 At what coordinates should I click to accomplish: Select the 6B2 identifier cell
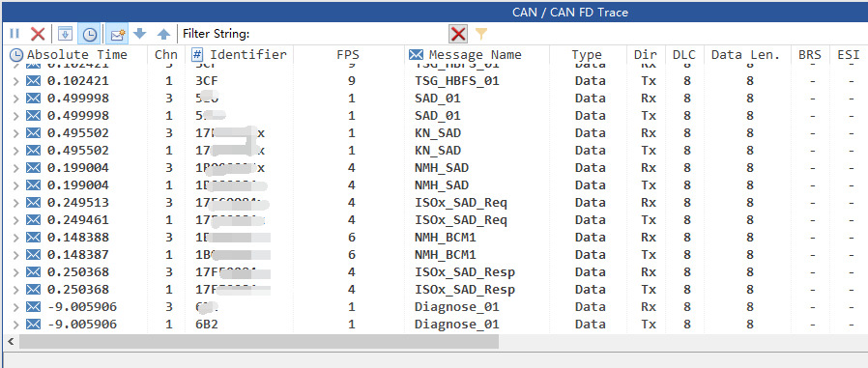207,325
